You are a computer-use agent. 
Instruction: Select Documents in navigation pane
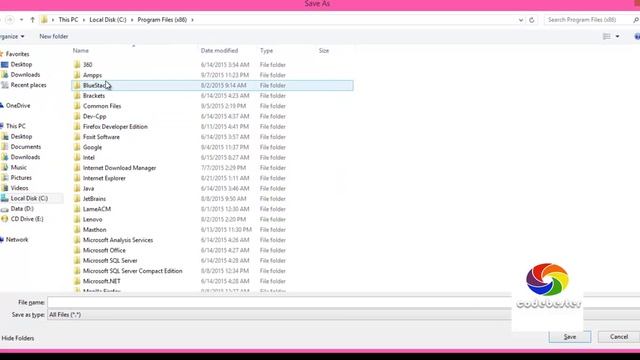[26, 147]
